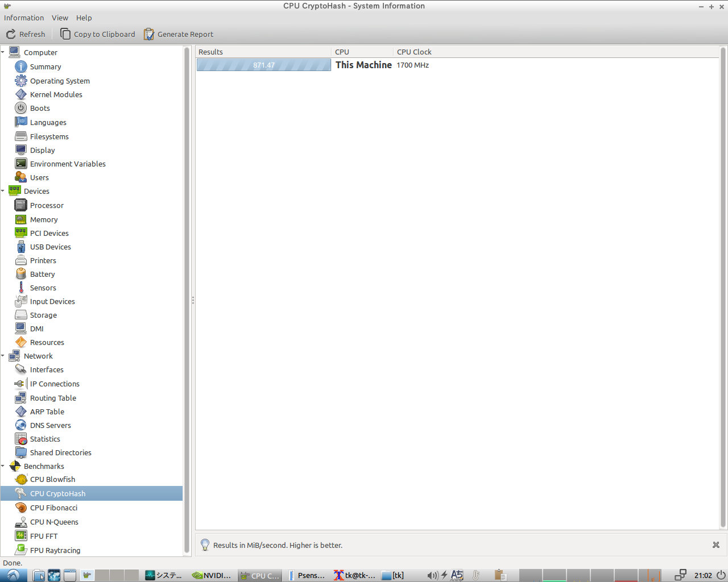Click the USB Devices icon
728x582 pixels.
coord(21,247)
